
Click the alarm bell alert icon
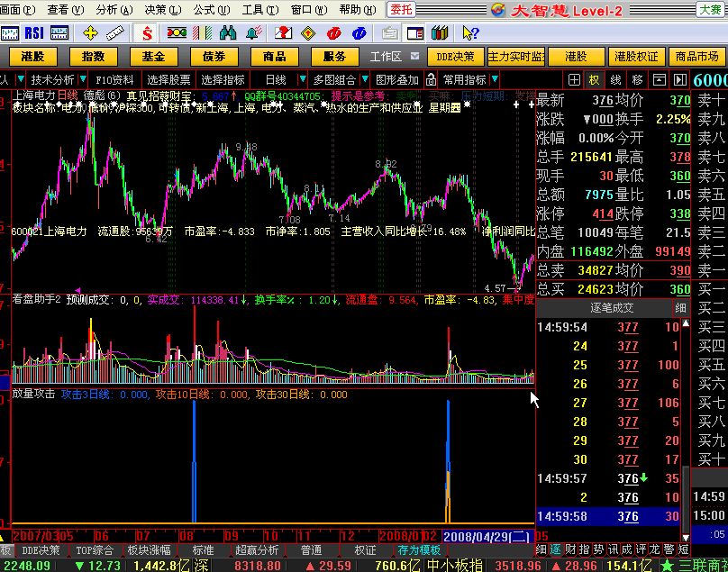pos(253,33)
